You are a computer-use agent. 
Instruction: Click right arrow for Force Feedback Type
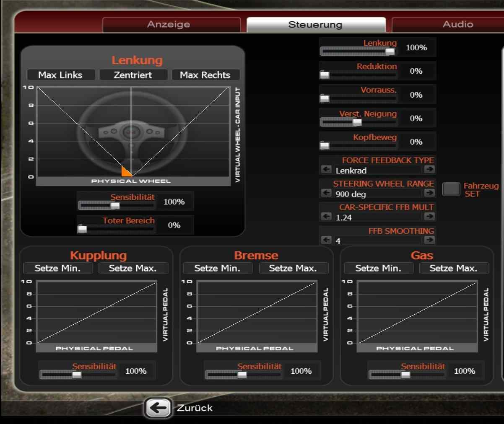[429, 169]
